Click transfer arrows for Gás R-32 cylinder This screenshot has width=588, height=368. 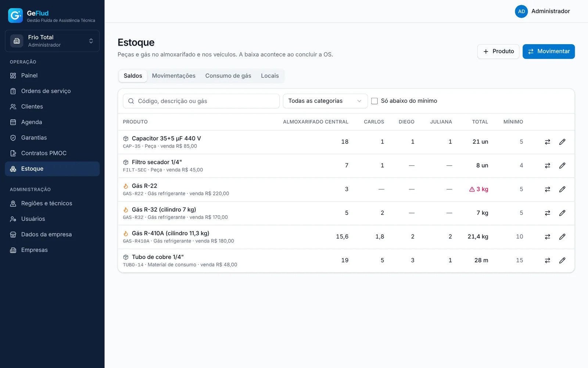pos(548,213)
